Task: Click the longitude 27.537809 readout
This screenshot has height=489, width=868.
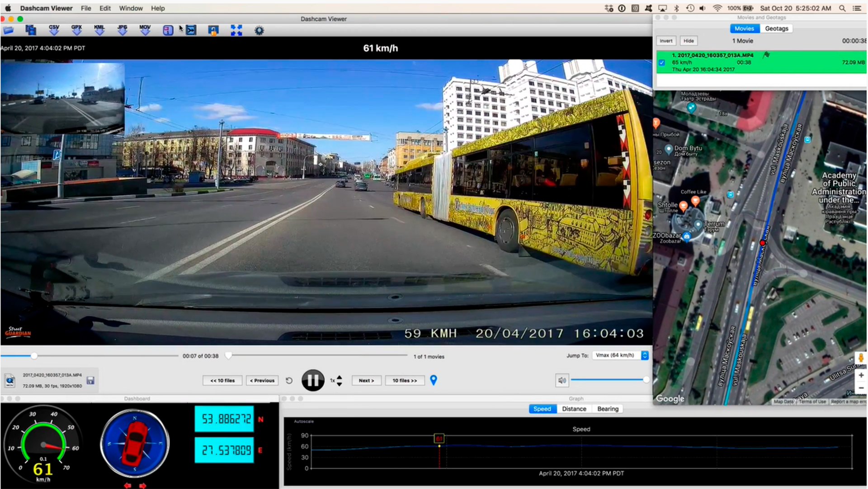Action: click(224, 450)
